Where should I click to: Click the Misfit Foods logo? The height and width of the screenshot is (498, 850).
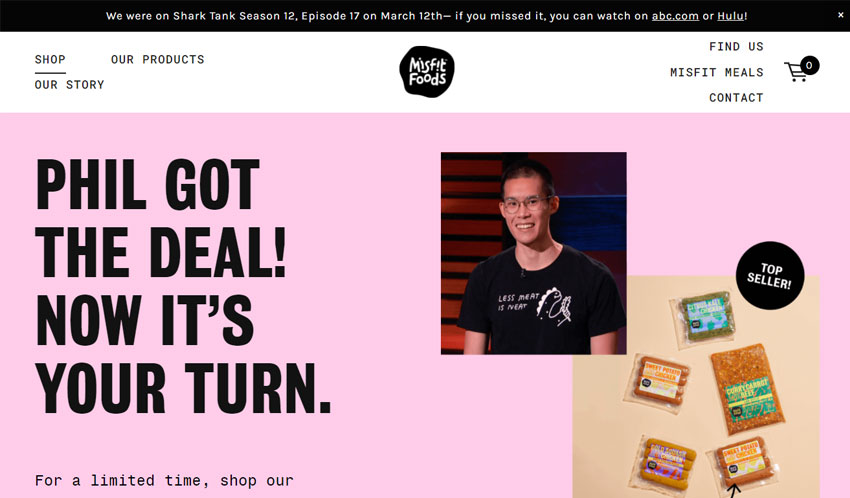point(427,72)
